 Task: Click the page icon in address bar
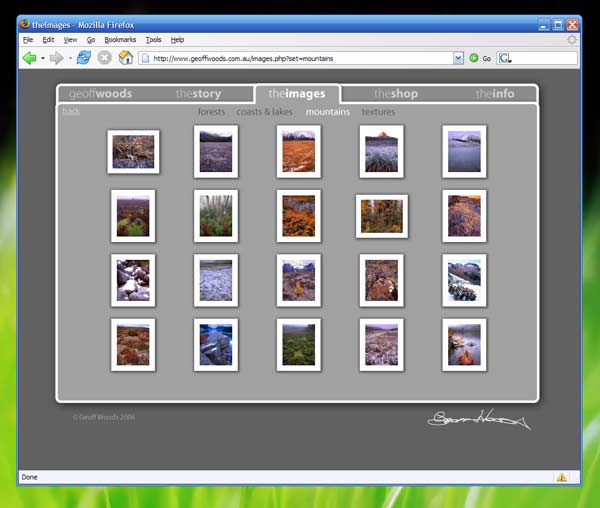145,58
